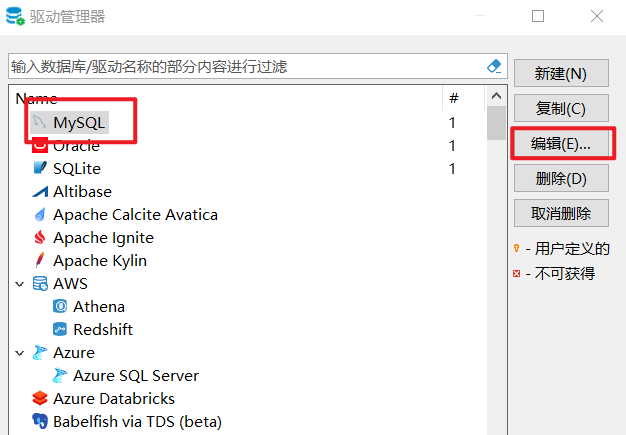Select the Azure group row
Image resolution: width=626 pixels, height=435 pixels.
[74, 353]
